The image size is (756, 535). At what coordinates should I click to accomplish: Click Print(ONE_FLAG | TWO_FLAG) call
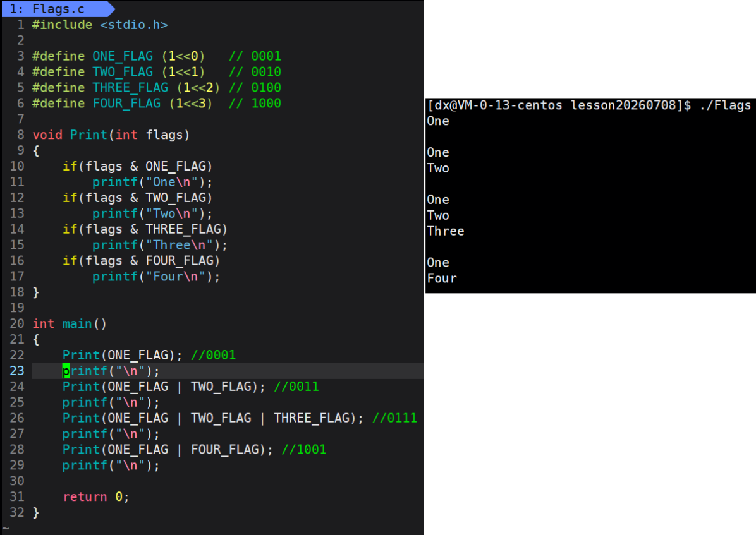coord(164,387)
